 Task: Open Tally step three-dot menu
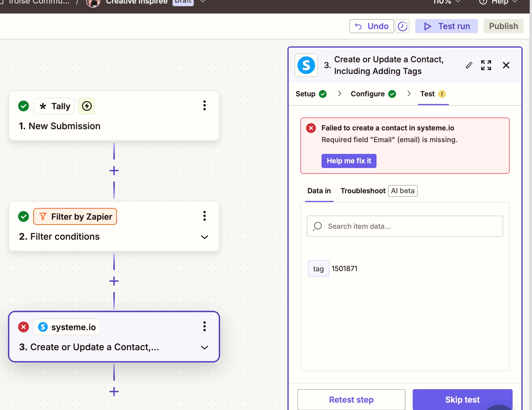tap(205, 105)
